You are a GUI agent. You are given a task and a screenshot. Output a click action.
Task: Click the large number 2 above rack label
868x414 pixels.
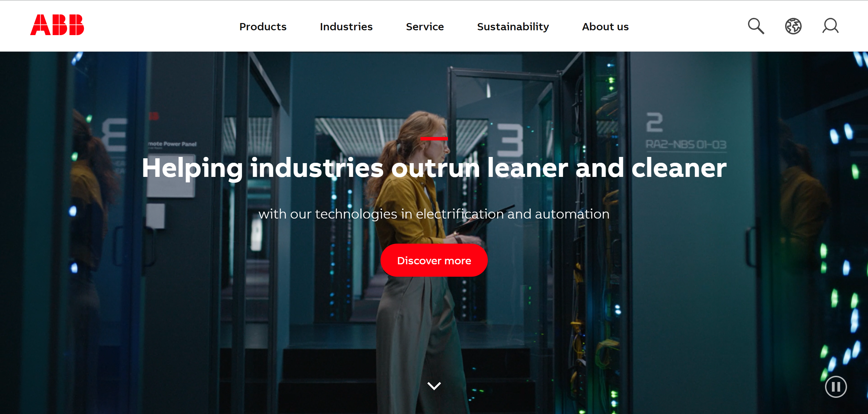click(x=655, y=122)
